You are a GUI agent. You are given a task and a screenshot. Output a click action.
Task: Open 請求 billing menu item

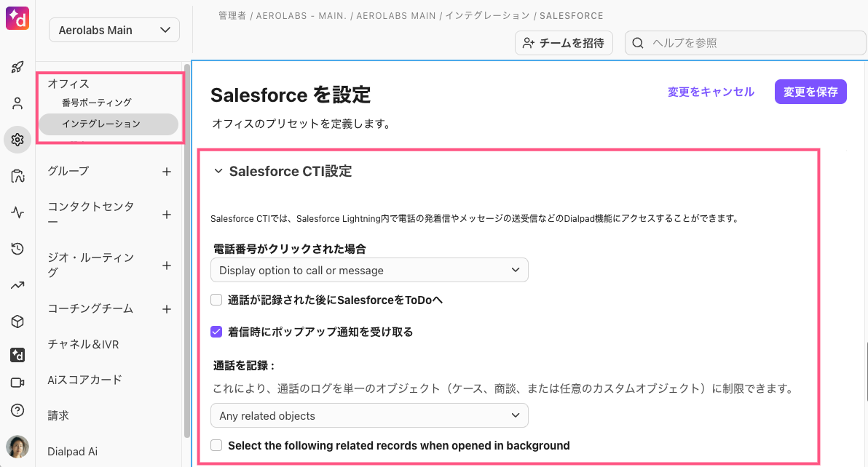pos(58,415)
